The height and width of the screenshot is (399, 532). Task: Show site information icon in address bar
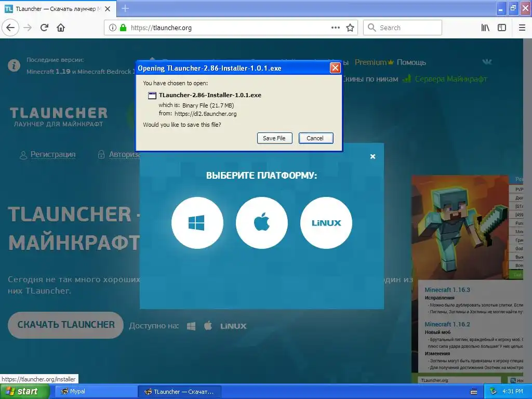coord(113,28)
